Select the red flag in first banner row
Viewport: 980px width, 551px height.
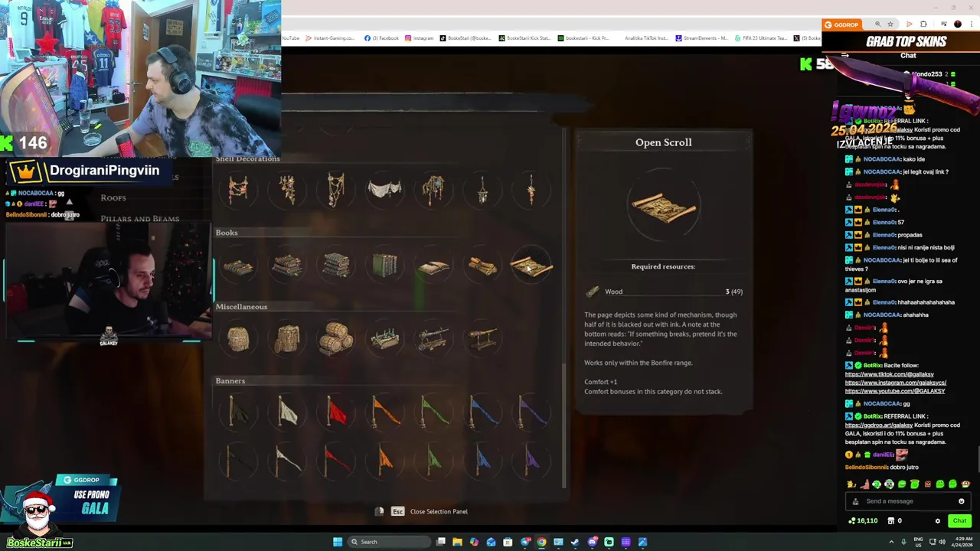coord(336,412)
